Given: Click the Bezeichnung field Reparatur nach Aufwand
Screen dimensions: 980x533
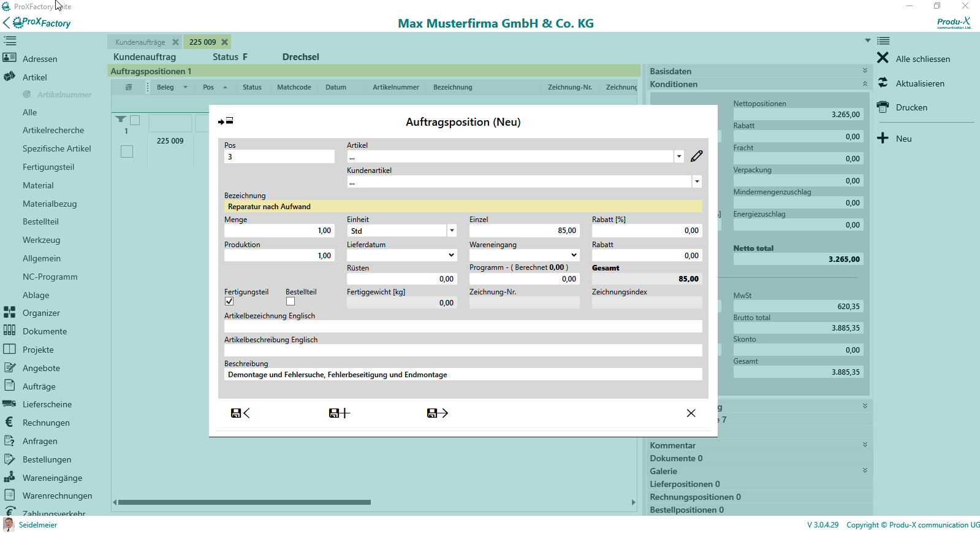Looking at the screenshot, I should click(463, 207).
